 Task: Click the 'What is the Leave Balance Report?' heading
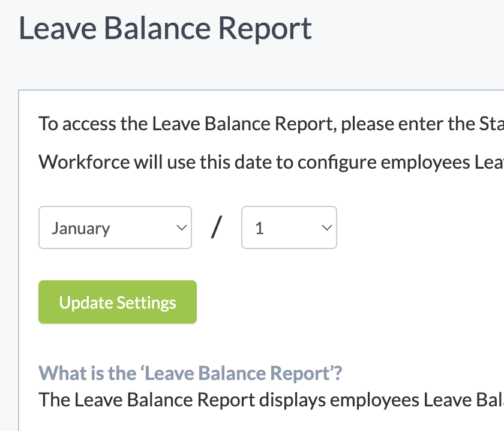pos(190,373)
